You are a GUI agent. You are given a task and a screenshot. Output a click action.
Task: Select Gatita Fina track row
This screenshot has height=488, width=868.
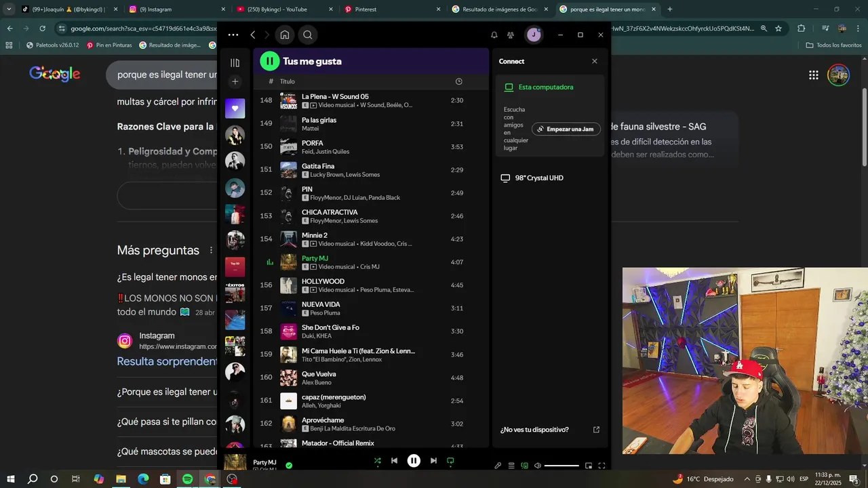point(371,170)
